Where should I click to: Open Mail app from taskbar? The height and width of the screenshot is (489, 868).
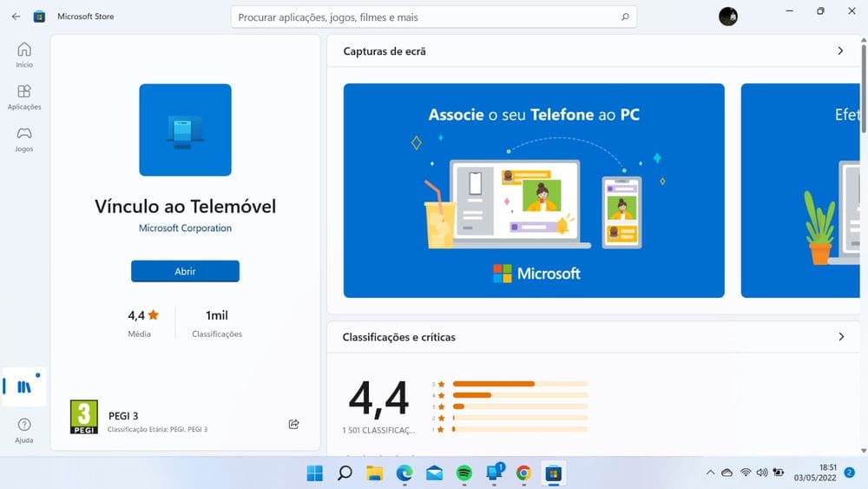(435, 473)
